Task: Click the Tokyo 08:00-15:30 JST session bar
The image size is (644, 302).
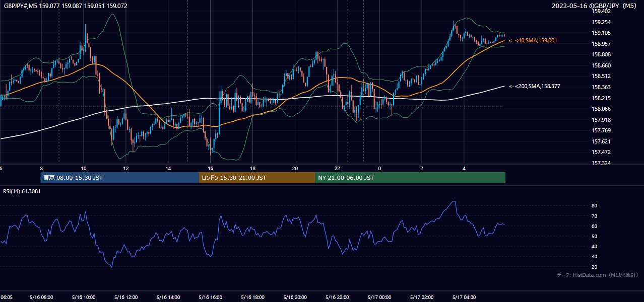Action: tap(120, 178)
